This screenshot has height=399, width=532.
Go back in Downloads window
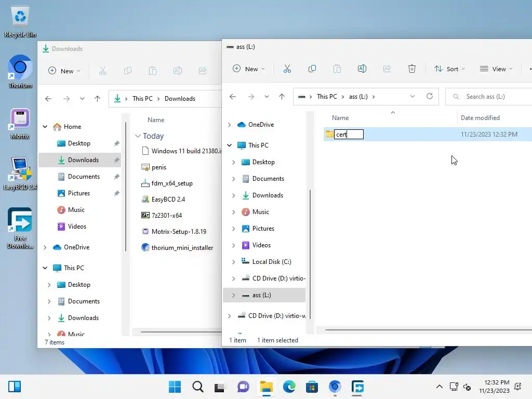(48, 99)
